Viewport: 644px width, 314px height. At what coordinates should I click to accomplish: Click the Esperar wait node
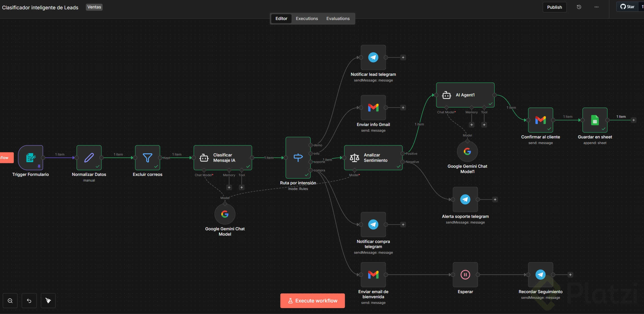click(x=465, y=275)
